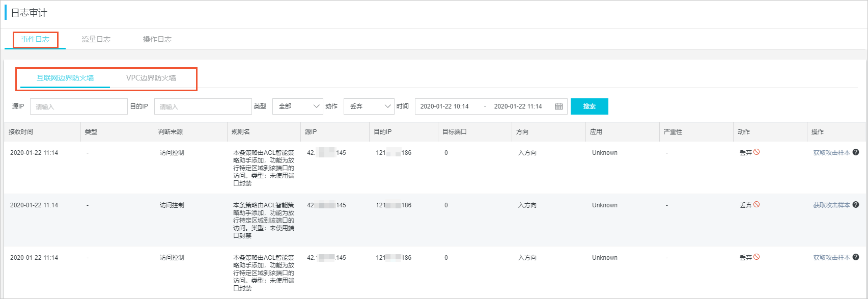Open 获取攻击样本 link in third row

click(831, 258)
